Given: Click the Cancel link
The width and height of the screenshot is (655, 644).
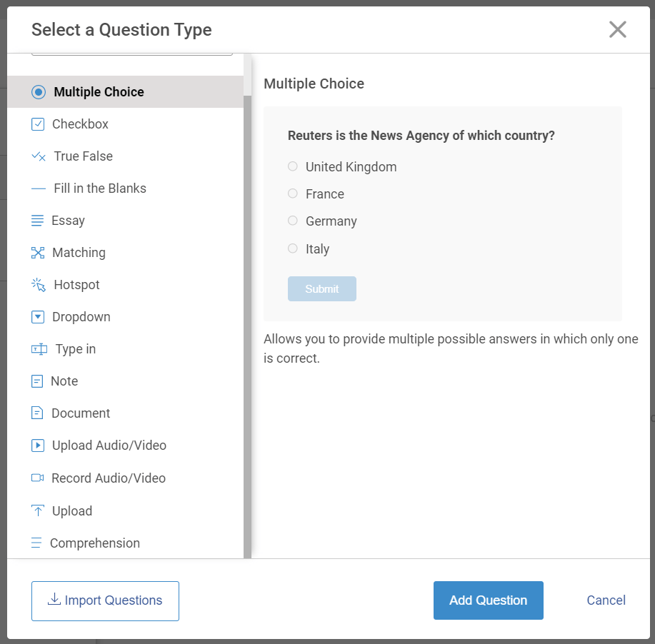Looking at the screenshot, I should point(606,600).
